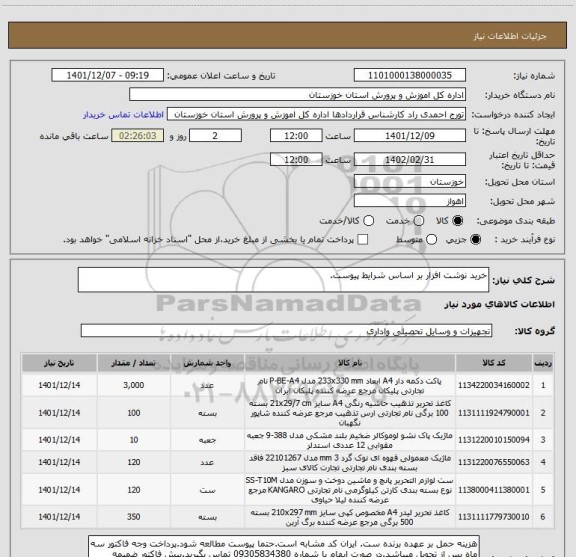Select the کالا/خدمت radio button
This screenshot has width=576, height=557.
[x=368, y=221]
